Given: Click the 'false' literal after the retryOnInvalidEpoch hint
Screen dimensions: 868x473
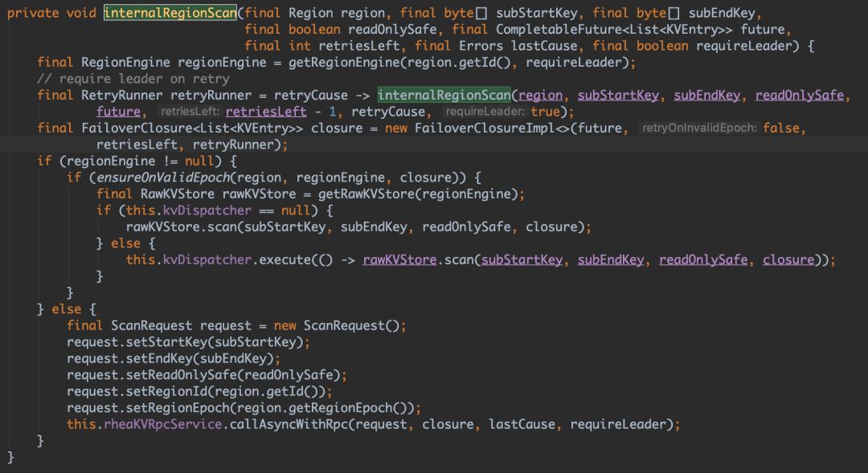Looking at the screenshot, I should (781, 128).
